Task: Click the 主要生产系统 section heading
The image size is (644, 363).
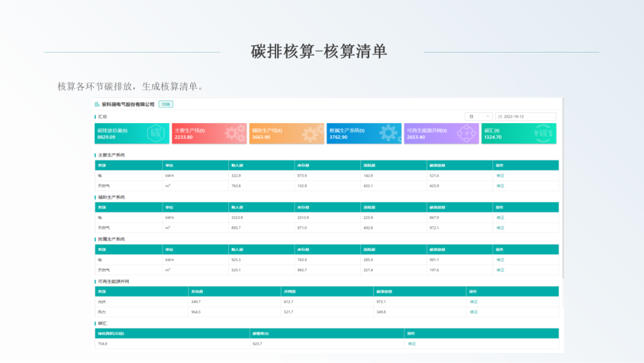Action: (x=112, y=155)
